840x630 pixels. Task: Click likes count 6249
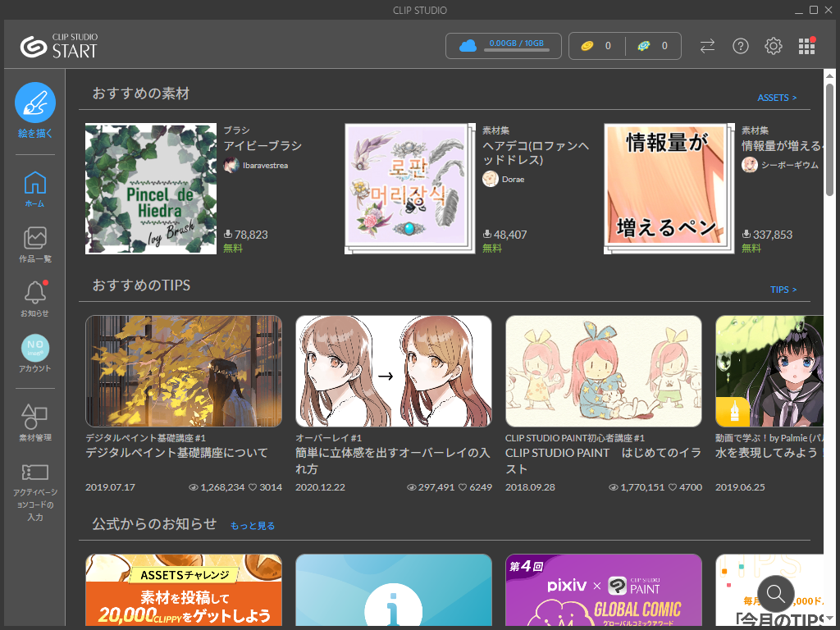tap(481, 487)
